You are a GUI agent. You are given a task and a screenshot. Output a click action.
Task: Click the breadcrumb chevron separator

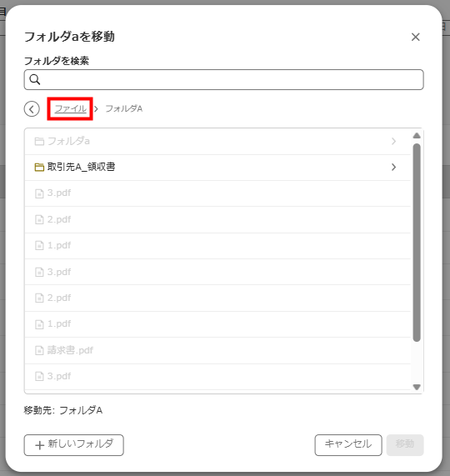96,108
